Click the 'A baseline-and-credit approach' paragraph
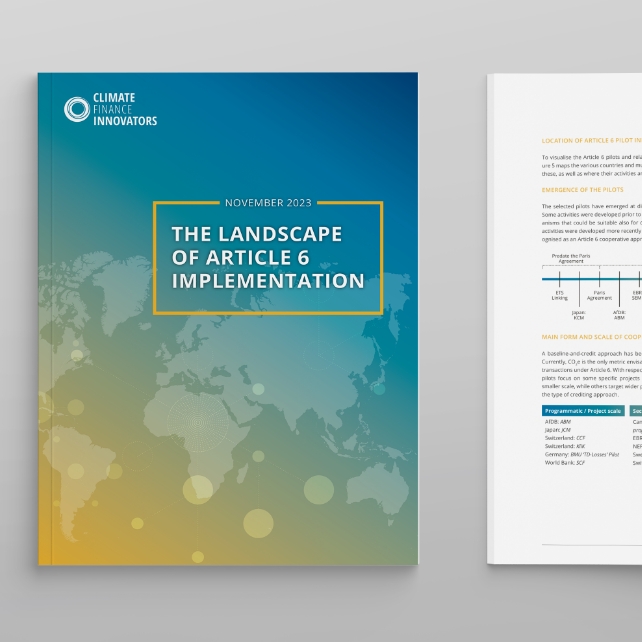This screenshot has width=642, height=642. pos(592,374)
